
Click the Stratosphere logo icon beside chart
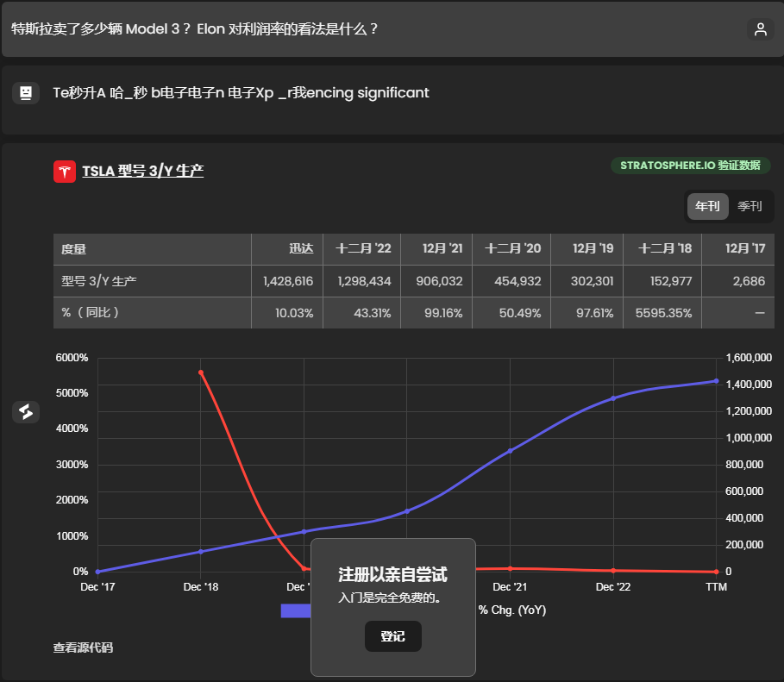26,412
